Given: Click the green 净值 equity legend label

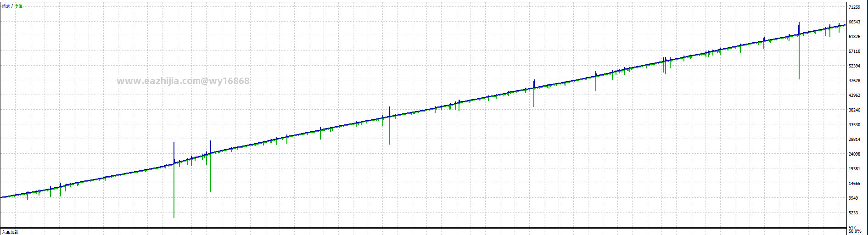Looking at the screenshot, I should (x=18, y=6).
